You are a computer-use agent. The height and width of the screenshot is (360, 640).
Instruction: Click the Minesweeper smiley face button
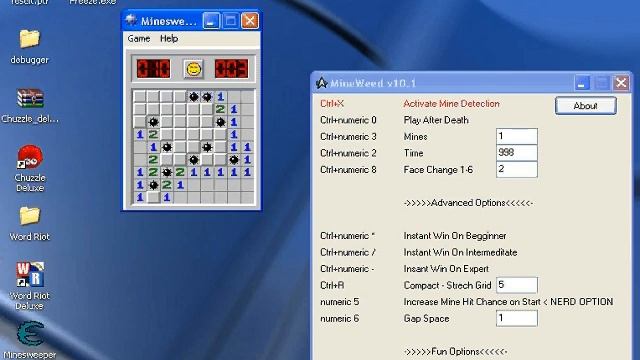point(193,69)
